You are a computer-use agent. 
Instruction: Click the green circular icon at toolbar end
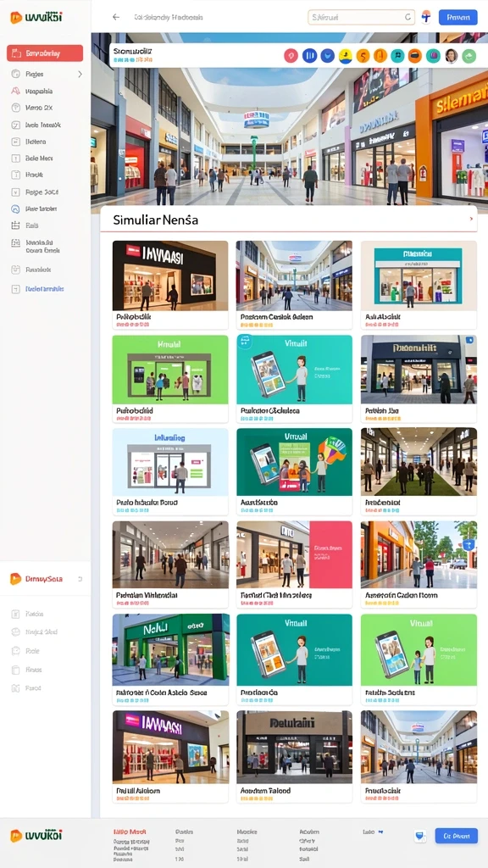coord(469,55)
